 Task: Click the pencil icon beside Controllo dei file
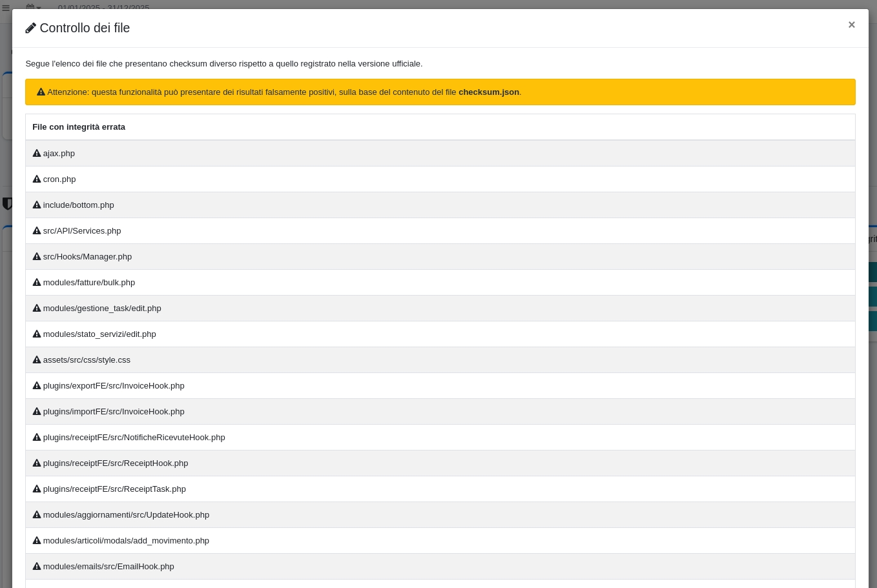point(30,28)
